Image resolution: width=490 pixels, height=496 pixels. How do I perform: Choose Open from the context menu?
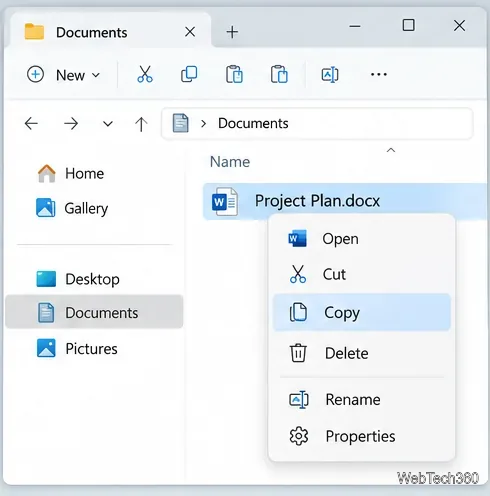point(362,239)
